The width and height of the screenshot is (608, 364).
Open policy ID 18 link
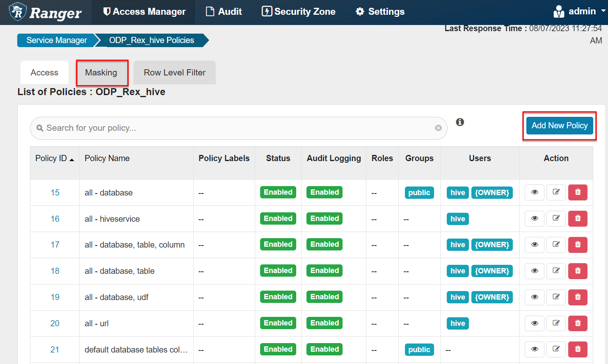click(x=55, y=271)
